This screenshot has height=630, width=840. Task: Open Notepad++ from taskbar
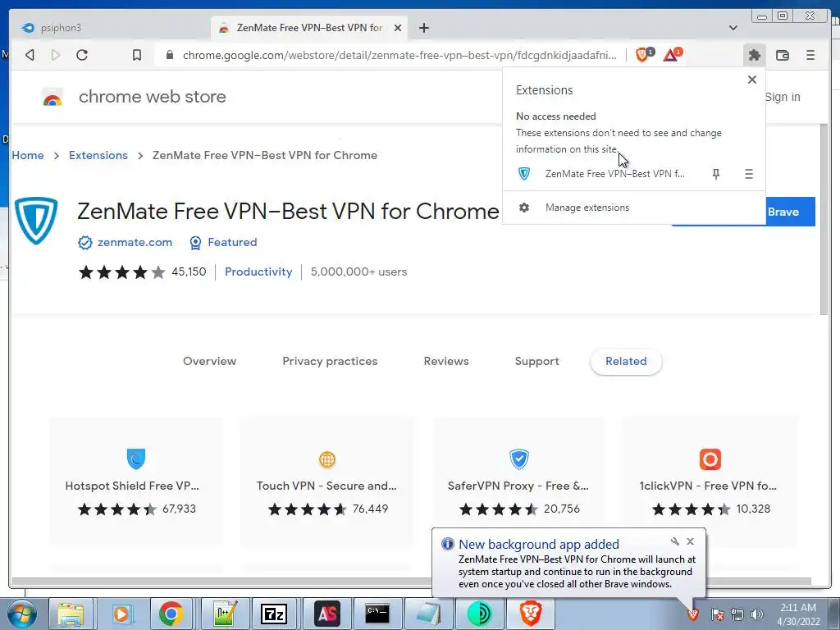(223, 614)
